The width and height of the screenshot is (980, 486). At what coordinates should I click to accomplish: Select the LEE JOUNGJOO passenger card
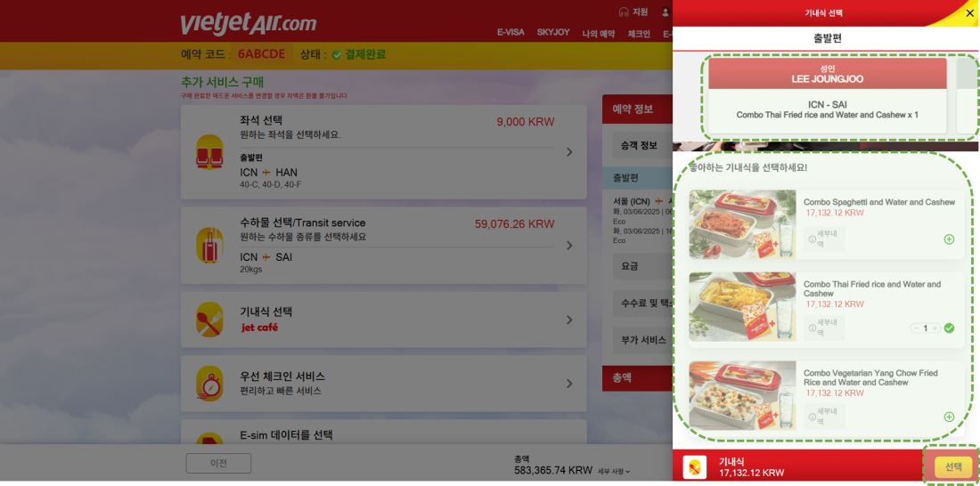pos(828,95)
